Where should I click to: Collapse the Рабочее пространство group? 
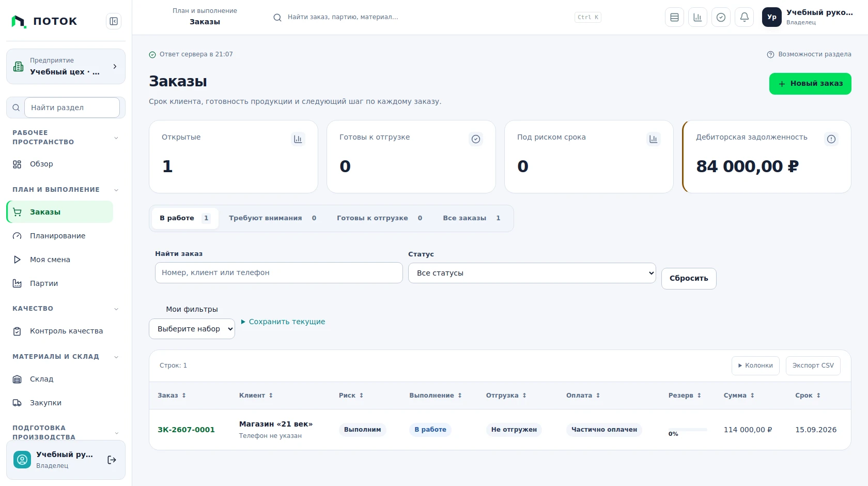[x=66, y=138]
